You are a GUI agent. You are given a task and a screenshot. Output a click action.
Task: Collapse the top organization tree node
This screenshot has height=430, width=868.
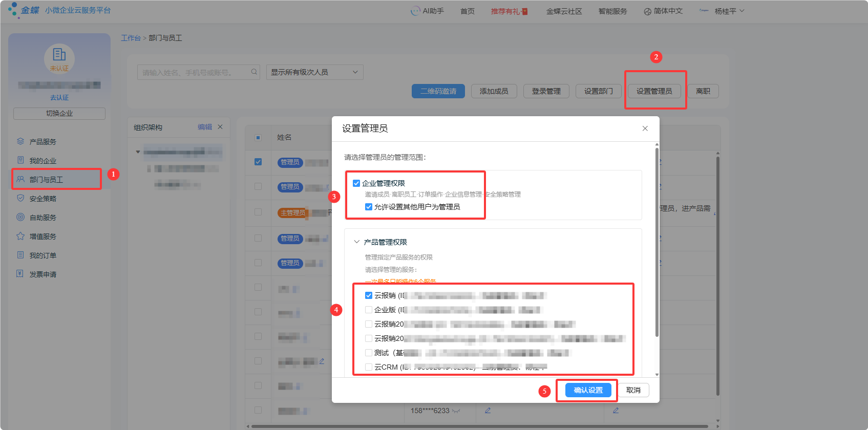point(138,152)
